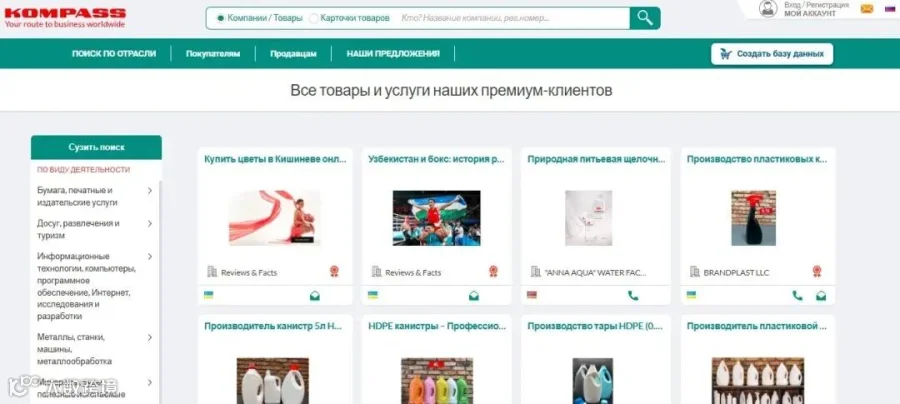The width and height of the screenshot is (900, 404).
Task: Click premium badge on BRANDPLAST LLC card
Action: [817, 271]
